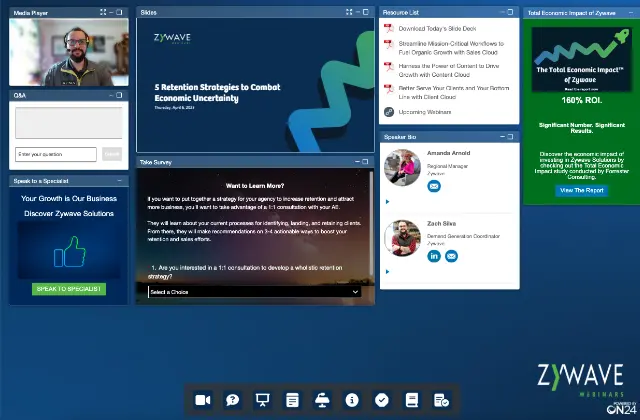Click the thumbs-up image in Specialist panel
Viewport: 640px width, 420px height.
click(69, 251)
